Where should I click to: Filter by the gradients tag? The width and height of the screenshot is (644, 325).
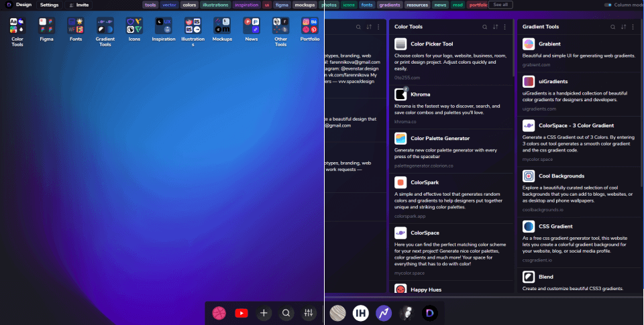[390, 5]
